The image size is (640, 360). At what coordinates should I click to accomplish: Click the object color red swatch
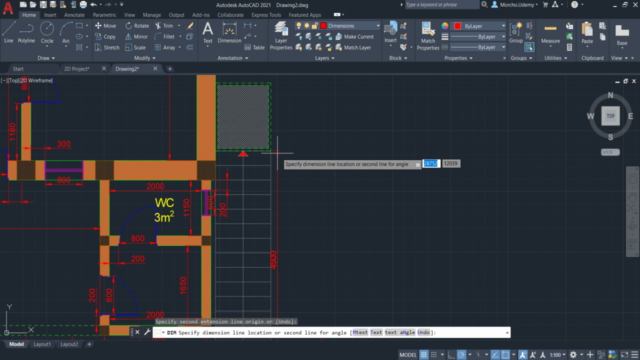[457, 26]
